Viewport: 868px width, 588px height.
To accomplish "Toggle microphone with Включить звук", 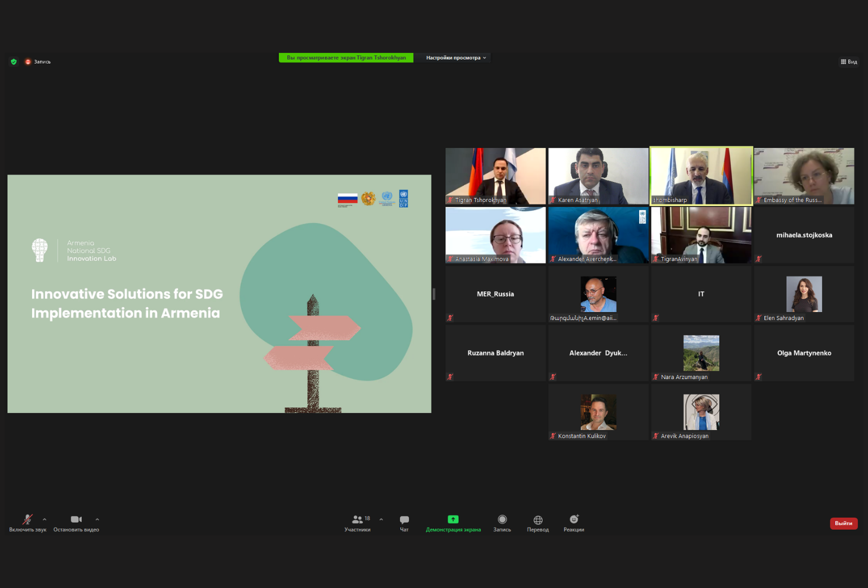I will pos(27,520).
